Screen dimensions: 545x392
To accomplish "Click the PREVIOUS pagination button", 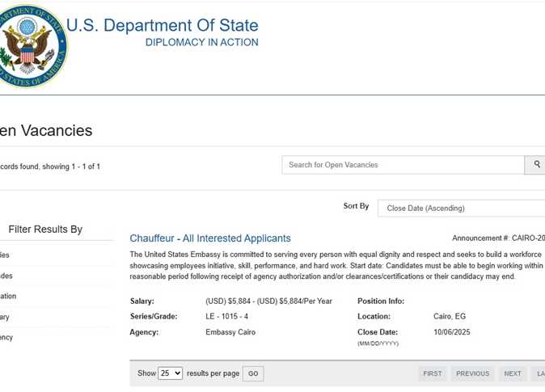I will [473, 373].
